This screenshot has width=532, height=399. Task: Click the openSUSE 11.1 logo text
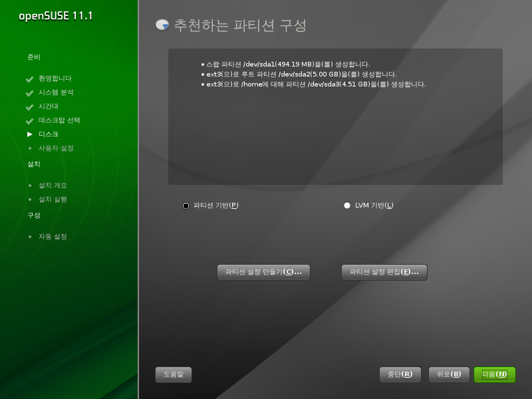55,16
